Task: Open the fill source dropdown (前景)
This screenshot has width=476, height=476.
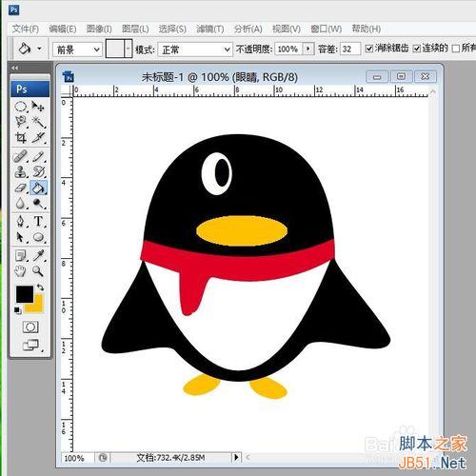Action: tap(78, 50)
